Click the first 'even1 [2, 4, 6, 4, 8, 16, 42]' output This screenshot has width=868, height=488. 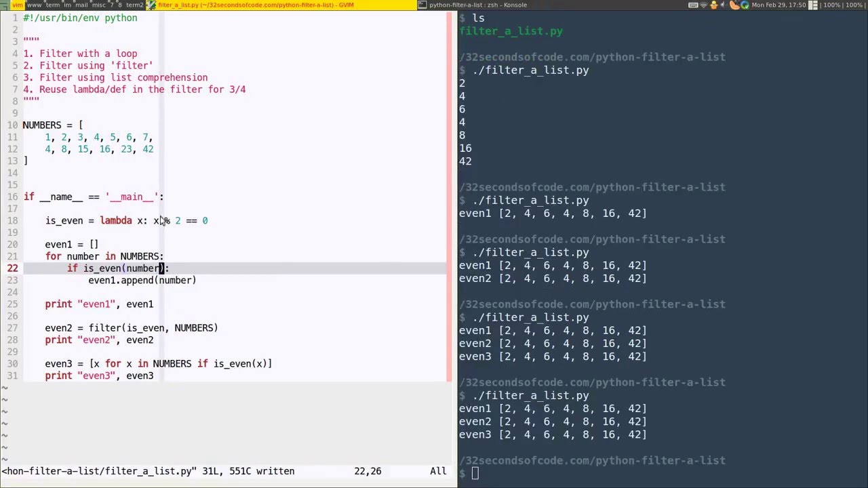[553, 213]
